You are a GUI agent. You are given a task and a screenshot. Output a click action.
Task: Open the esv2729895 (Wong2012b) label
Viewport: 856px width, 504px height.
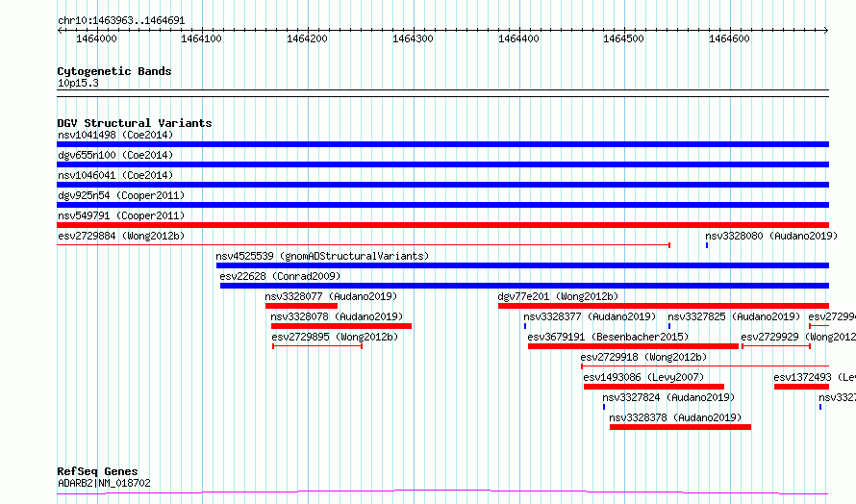click(x=336, y=337)
